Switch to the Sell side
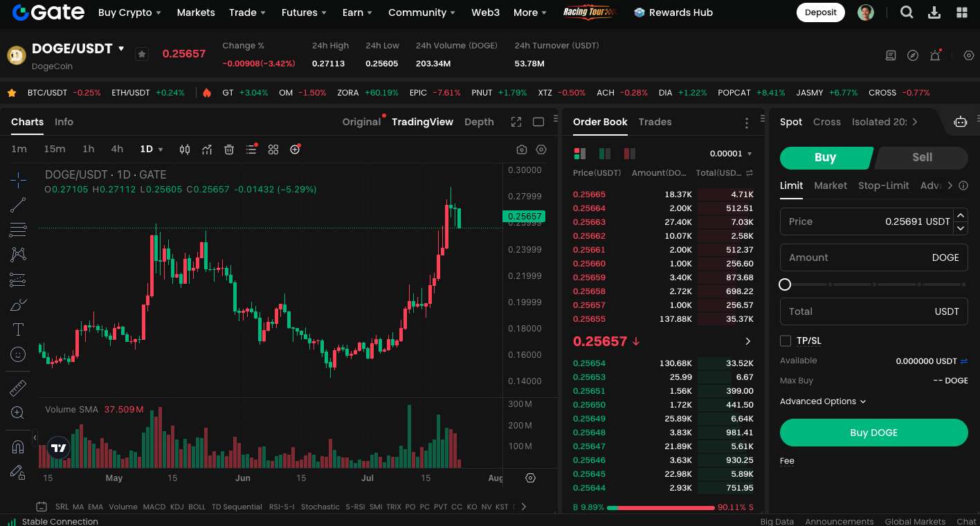 point(922,158)
